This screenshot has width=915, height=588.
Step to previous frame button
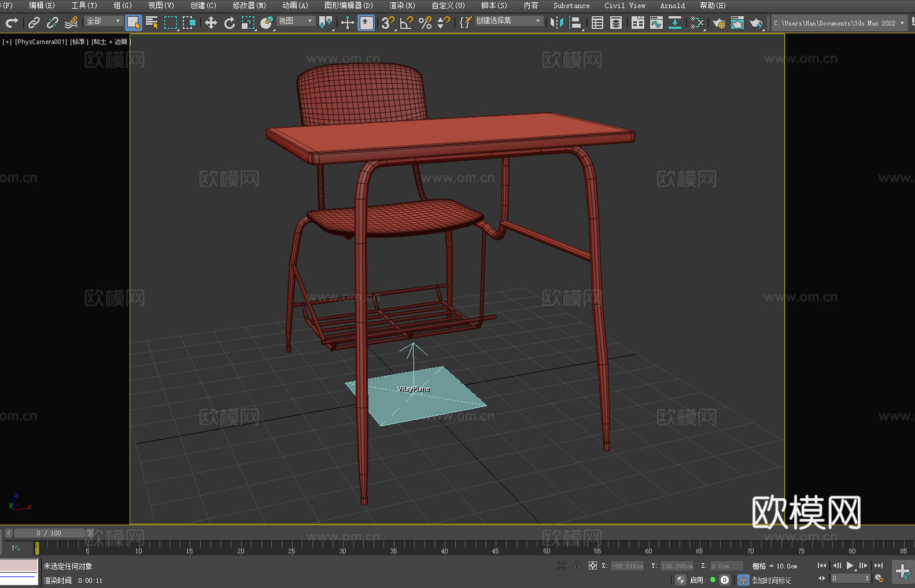[x=836, y=565]
